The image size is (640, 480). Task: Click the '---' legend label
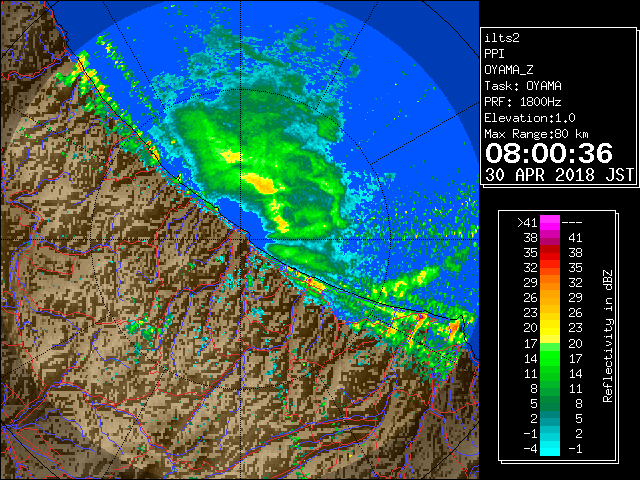(x=572, y=223)
